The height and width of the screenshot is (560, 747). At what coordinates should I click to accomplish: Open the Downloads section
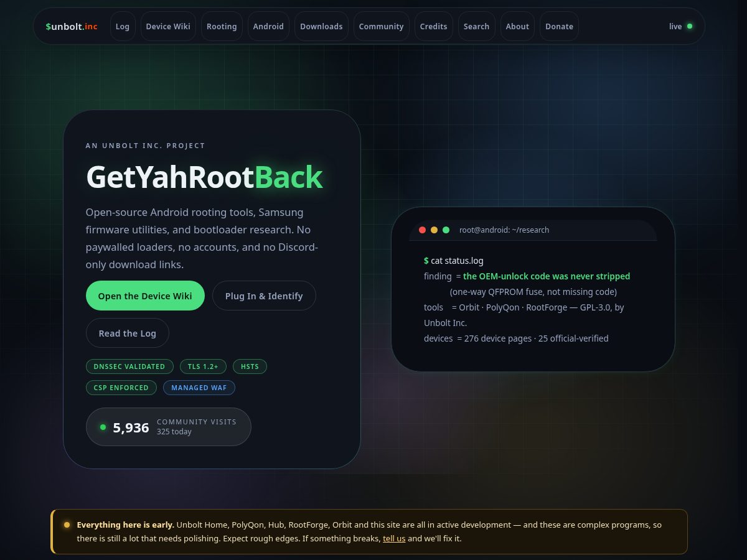321,26
